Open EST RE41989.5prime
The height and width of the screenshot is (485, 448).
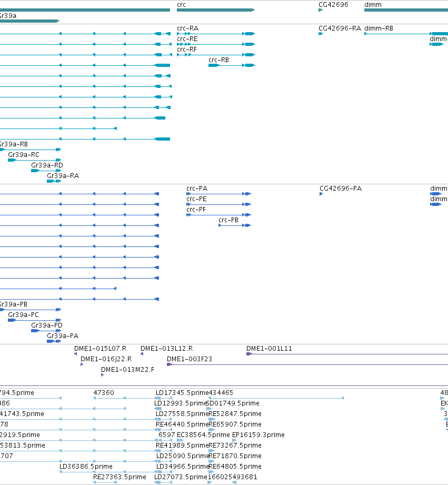pyautogui.click(x=183, y=446)
